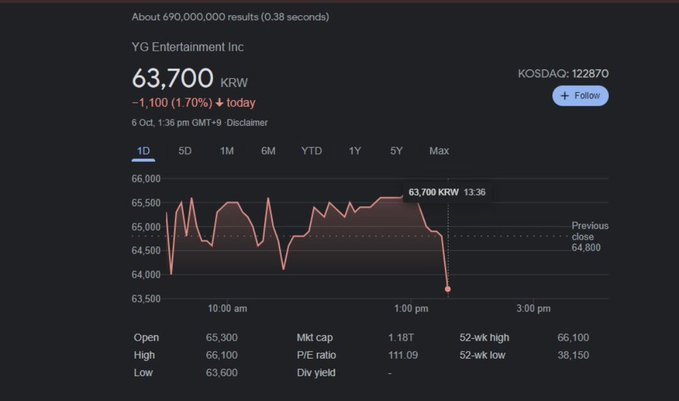Click the 63,500 y-axis label
This screenshot has height=401, width=679.
click(146, 299)
